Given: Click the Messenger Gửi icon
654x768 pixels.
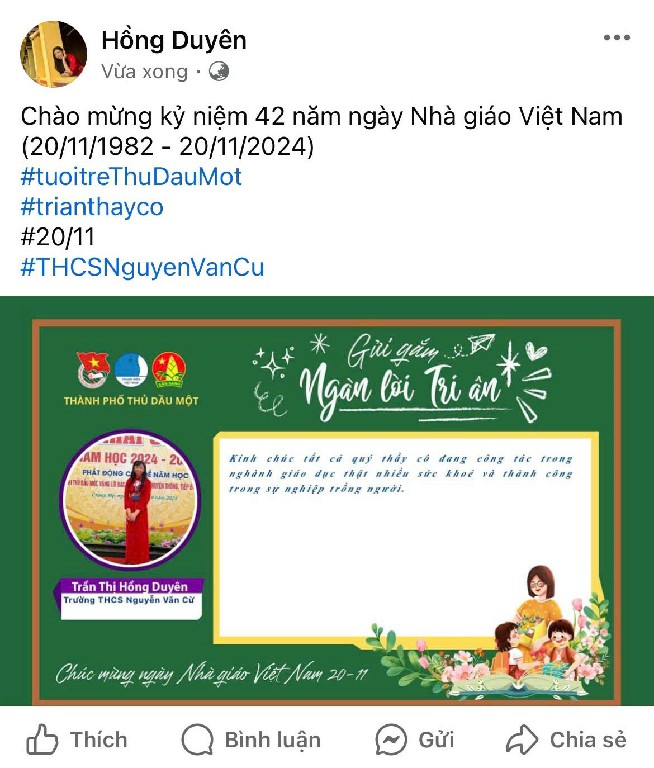Looking at the screenshot, I should 391,739.
